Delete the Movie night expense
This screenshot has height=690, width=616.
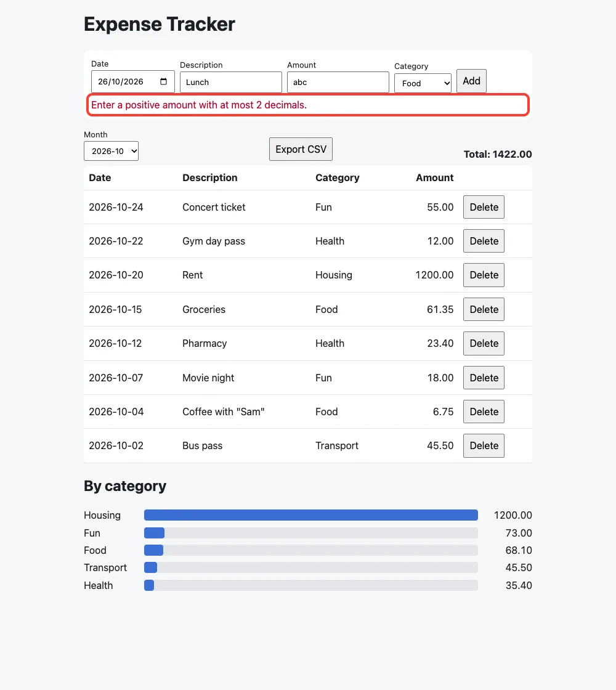(484, 378)
